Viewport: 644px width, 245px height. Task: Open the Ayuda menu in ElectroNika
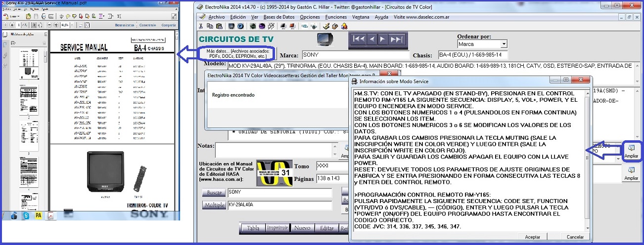381,17
